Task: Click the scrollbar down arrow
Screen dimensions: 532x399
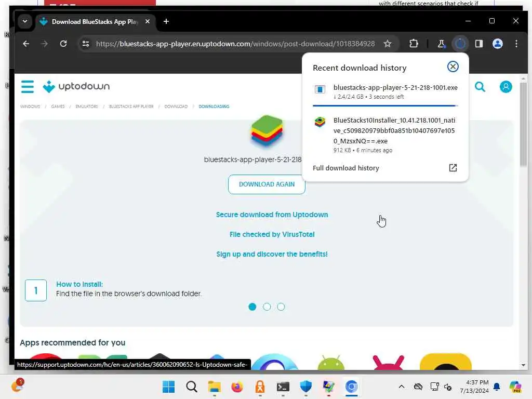Action: (x=524, y=365)
